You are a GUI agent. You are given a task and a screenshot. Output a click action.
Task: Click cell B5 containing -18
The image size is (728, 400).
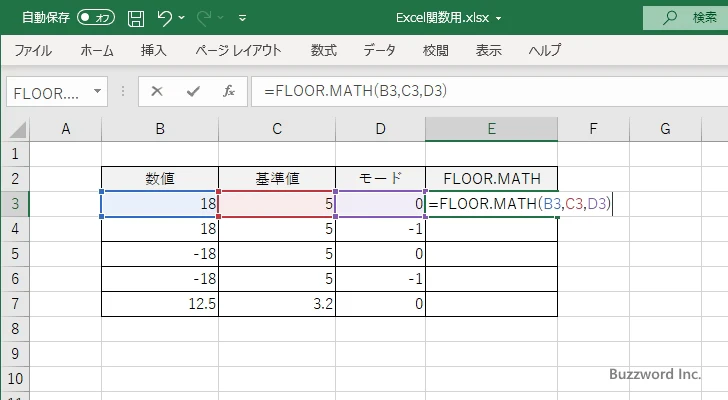coord(160,254)
